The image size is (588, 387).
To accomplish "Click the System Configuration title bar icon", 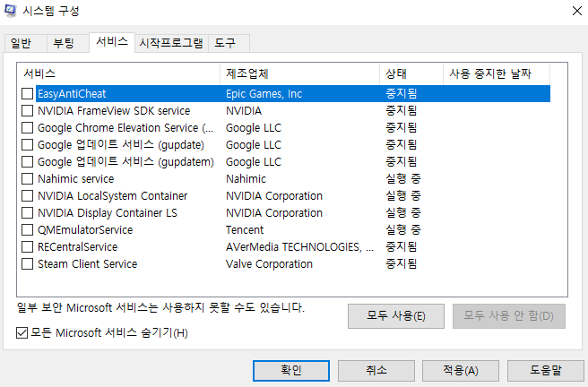I will click(x=11, y=11).
